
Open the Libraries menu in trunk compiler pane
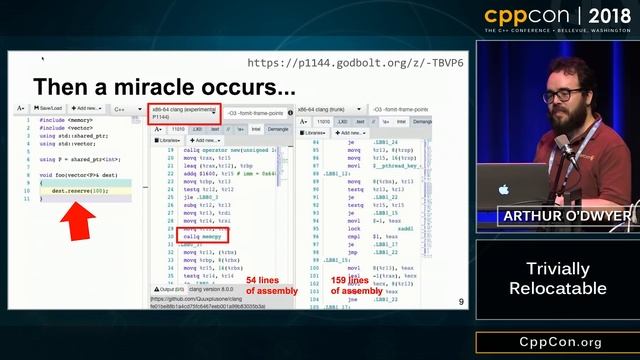point(313,133)
